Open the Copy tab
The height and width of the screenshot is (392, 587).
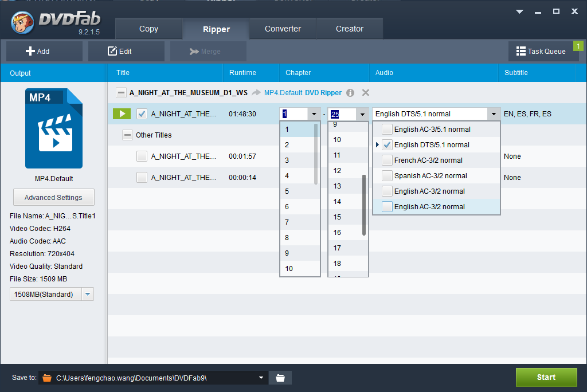coord(148,29)
